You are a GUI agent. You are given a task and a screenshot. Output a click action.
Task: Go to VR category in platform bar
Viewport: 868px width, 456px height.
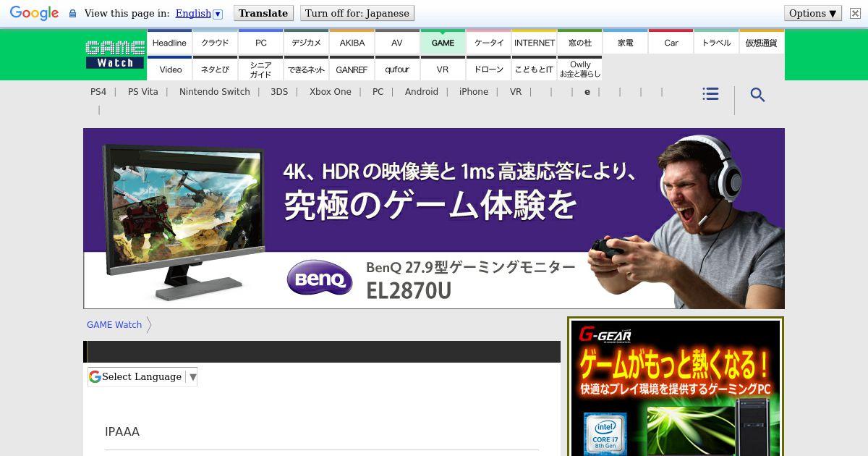516,92
